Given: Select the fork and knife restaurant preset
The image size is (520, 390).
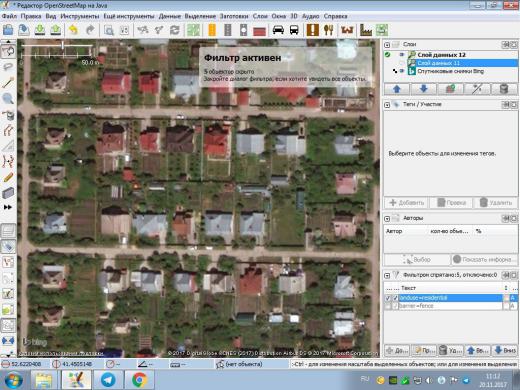Looking at the screenshot, I should coord(329,30).
